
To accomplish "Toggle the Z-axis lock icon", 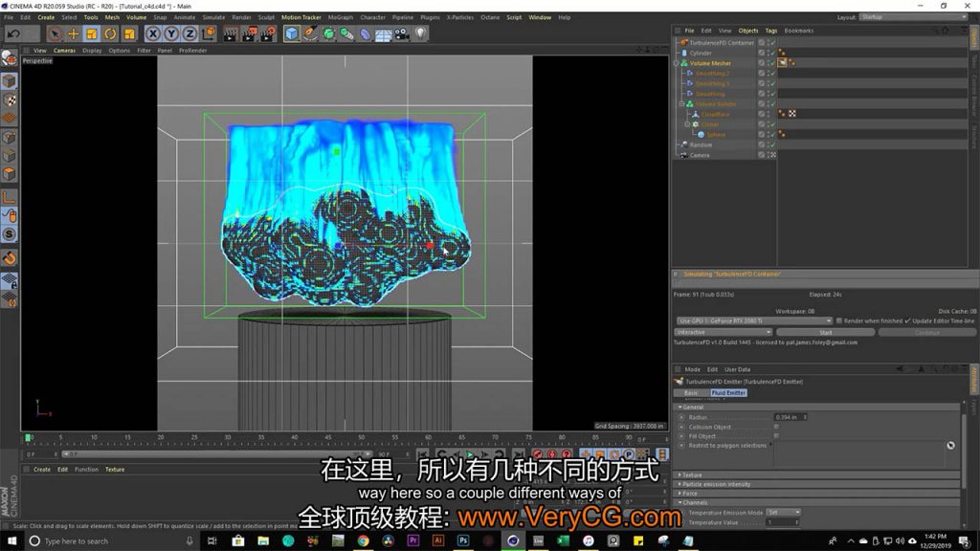I will pos(189,33).
